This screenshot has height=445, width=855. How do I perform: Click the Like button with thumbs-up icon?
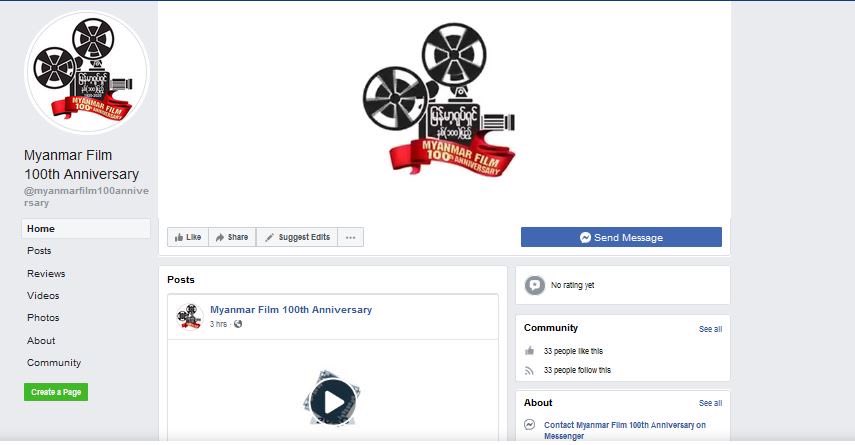(187, 237)
